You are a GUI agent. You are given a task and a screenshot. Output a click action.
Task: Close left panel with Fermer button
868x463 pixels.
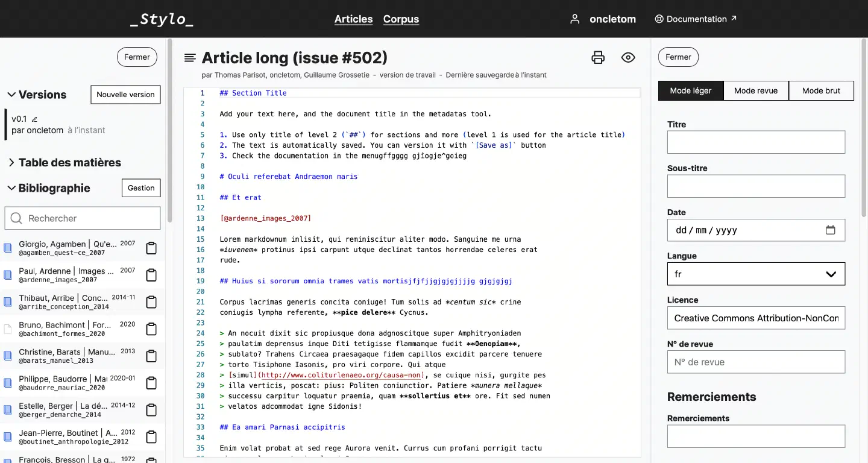(137, 57)
